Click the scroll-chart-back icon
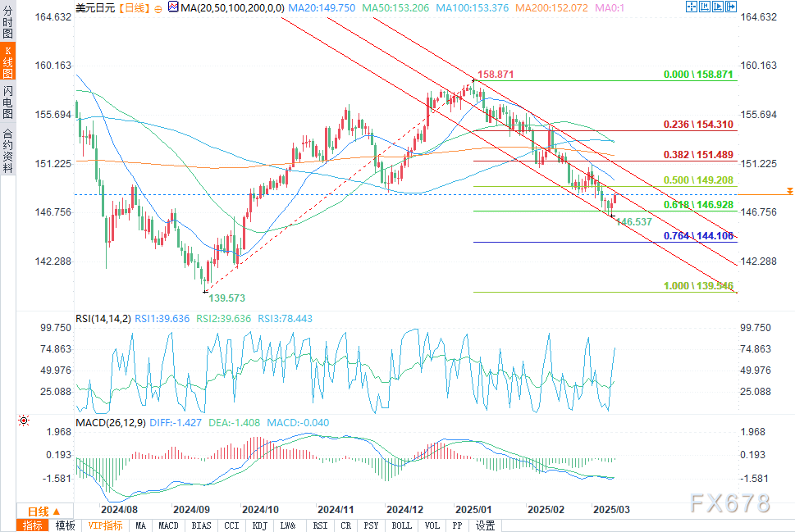The image size is (795, 532). click(x=704, y=7)
